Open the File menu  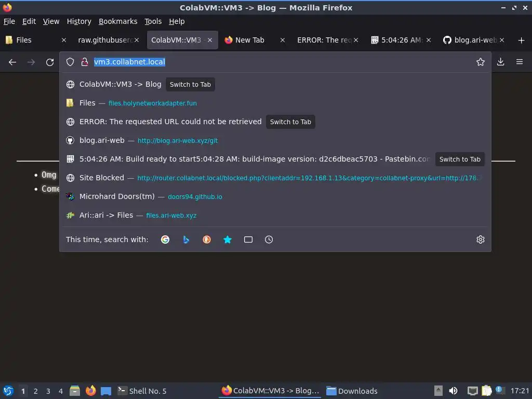tap(9, 21)
